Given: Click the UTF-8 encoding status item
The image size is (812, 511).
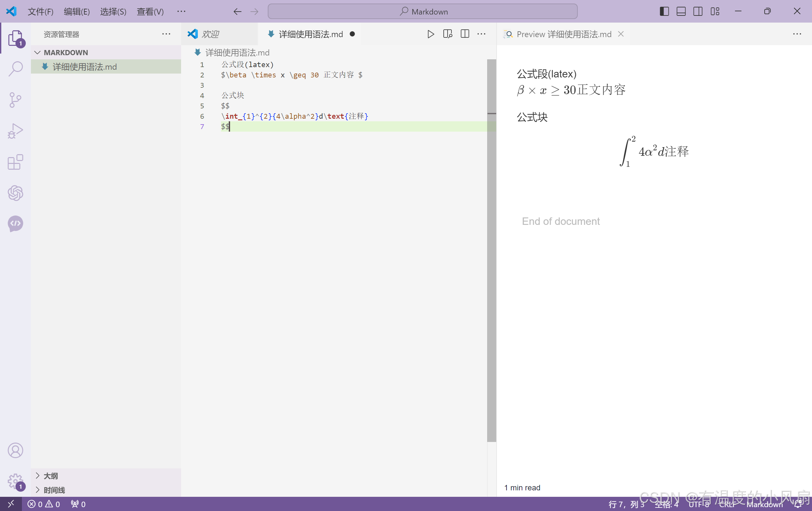Looking at the screenshot, I should (698, 504).
